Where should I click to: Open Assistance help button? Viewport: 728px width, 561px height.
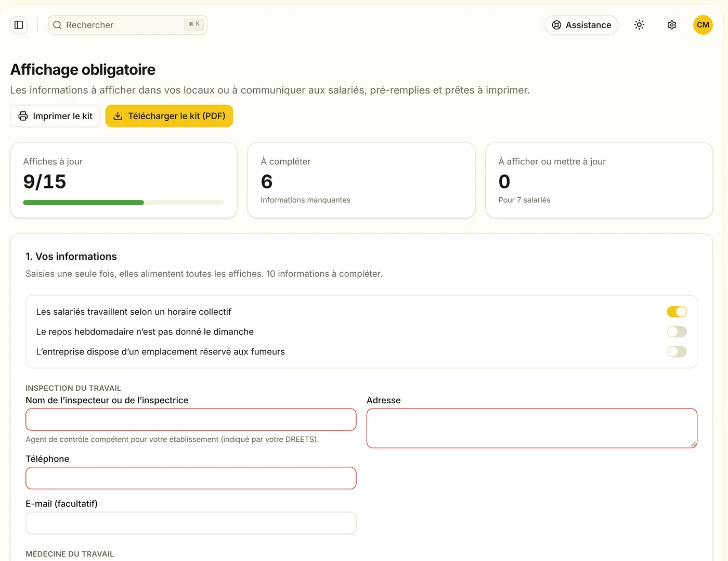(581, 25)
